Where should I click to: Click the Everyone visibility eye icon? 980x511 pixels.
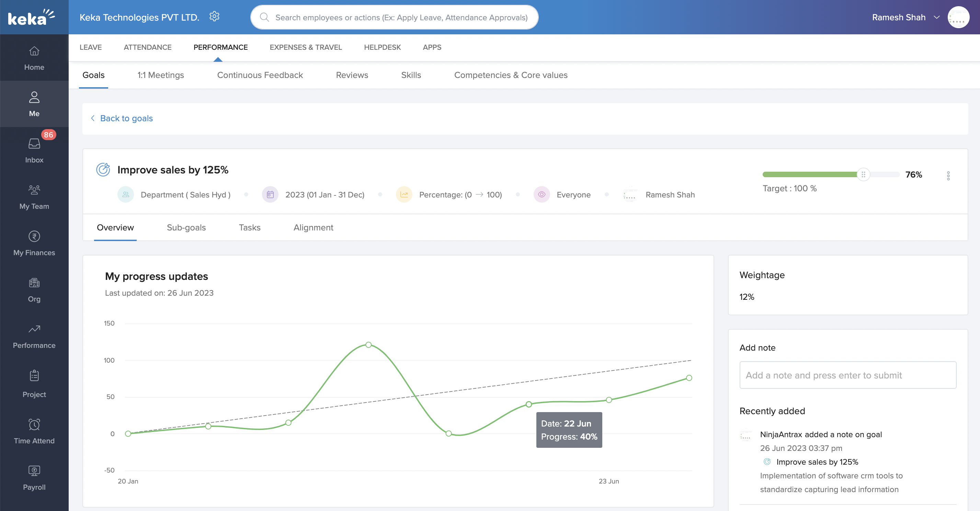point(542,195)
